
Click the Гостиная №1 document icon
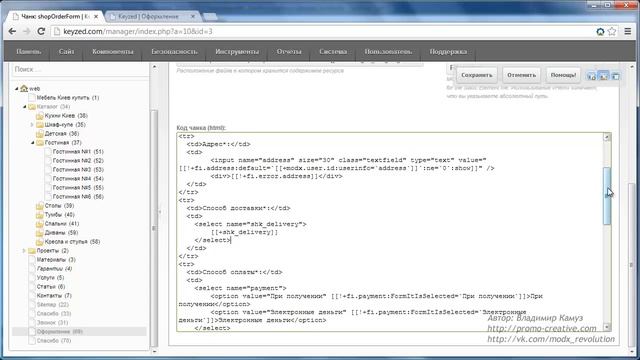[x=48, y=151]
